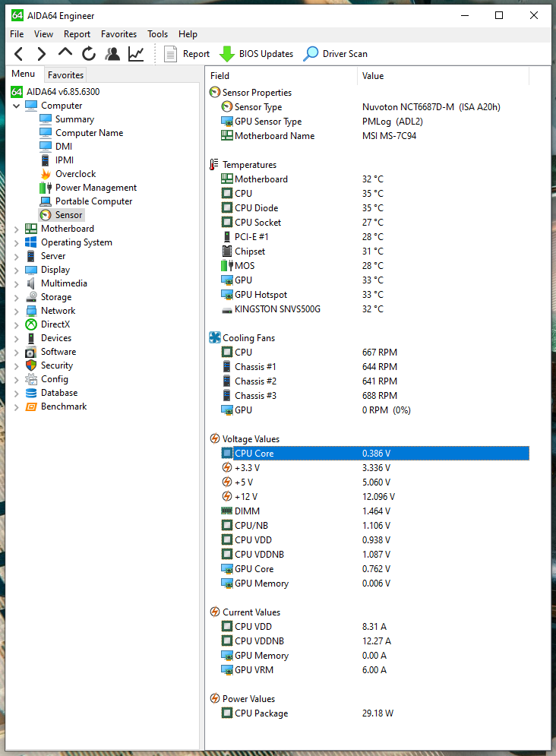Select the DIMM voltage row

click(374, 511)
